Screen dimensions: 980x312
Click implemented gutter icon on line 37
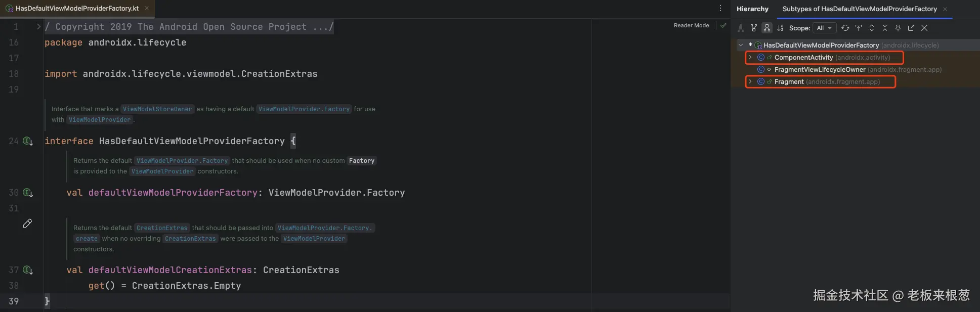28,270
